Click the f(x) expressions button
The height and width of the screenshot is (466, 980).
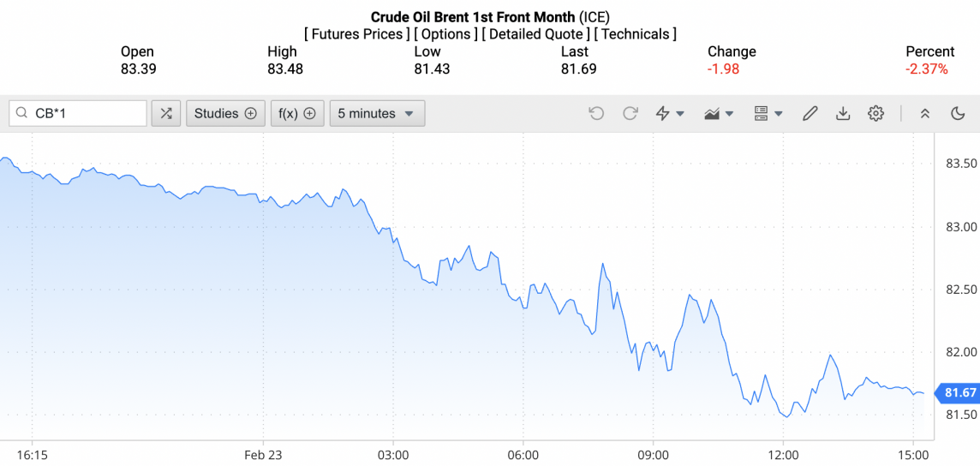click(x=297, y=113)
